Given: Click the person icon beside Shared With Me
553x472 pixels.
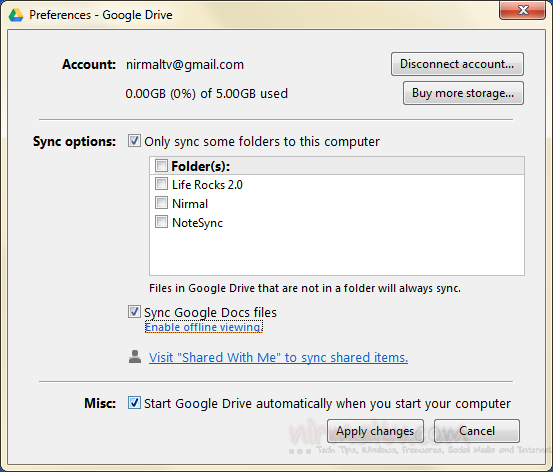Looking at the screenshot, I should point(135,357).
